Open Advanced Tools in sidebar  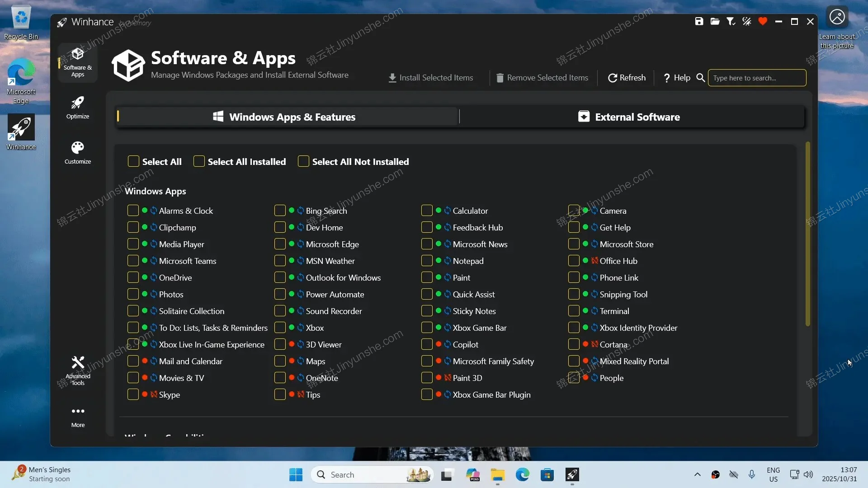[78, 371]
